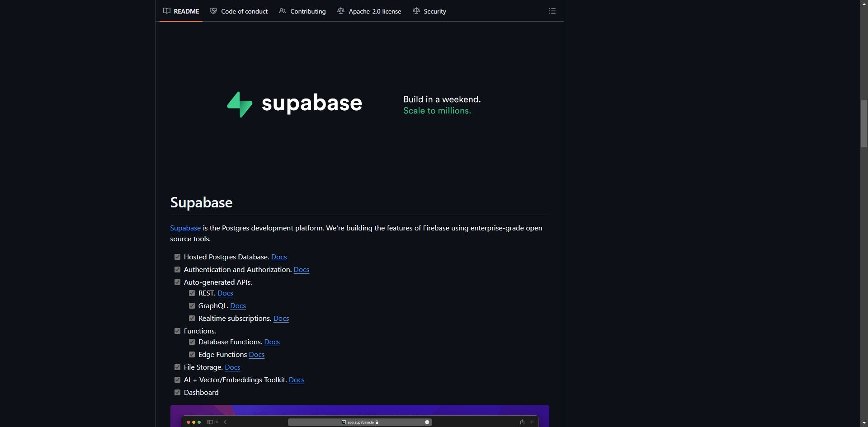This screenshot has height=427, width=868.
Task: Toggle Database Functions checkbox
Action: coord(192,342)
